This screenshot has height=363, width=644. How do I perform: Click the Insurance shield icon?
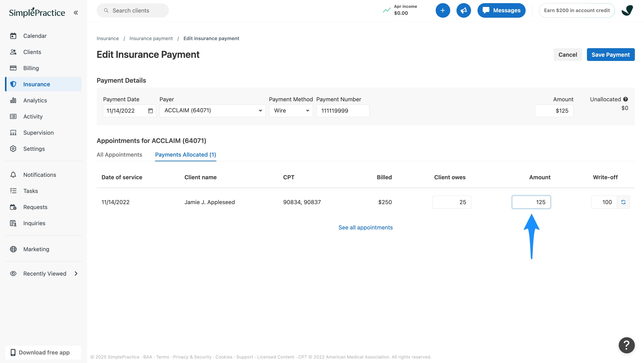coord(13,84)
